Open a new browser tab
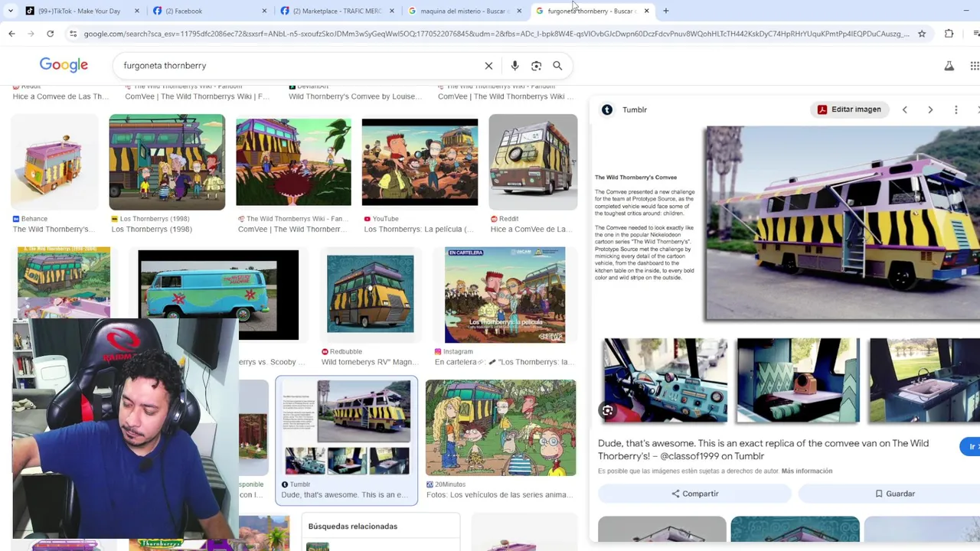The height and width of the screenshot is (551, 980). click(x=666, y=11)
